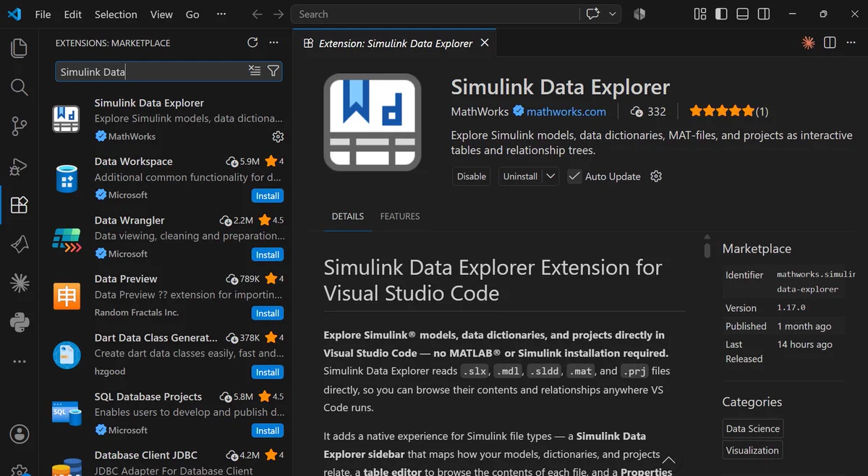The height and width of the screenshot is (476, 868).
Task: Go forward using the navigation arrow
Action: pos(278,14)
